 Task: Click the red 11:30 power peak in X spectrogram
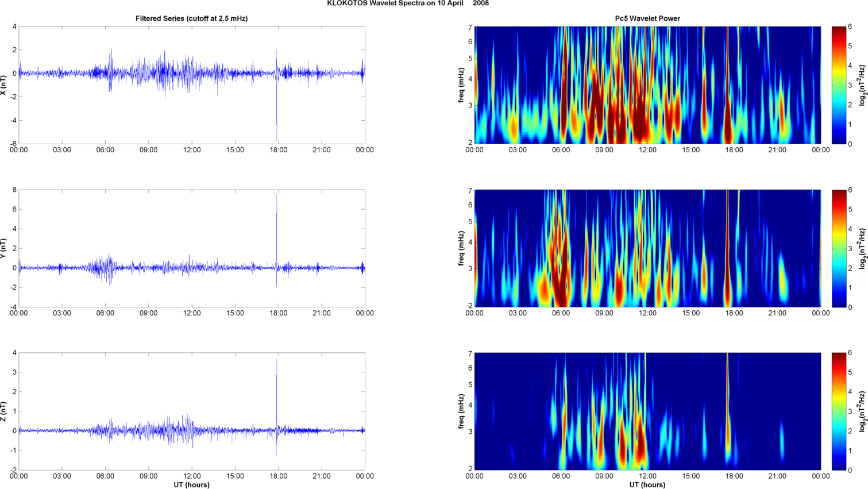[x=641, y=121]
